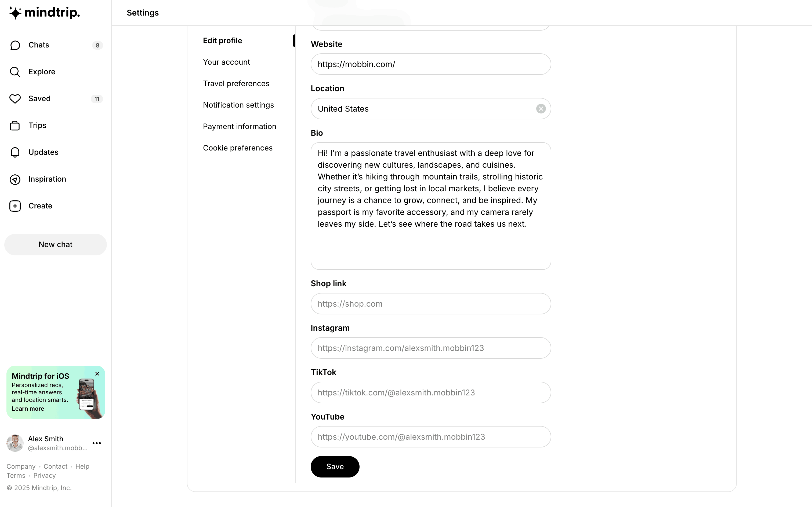Open Trips suitcase icon
This screenshot has width=812, height=507.
pos(15,126)
